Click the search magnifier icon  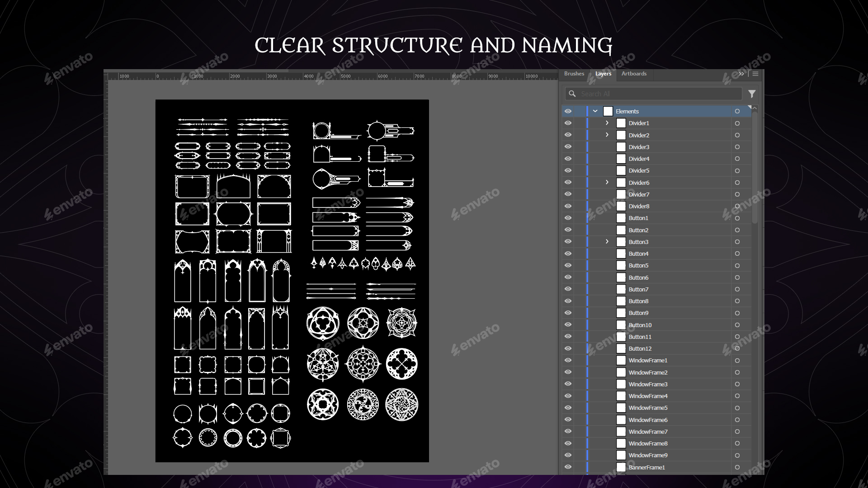(572, 94)
